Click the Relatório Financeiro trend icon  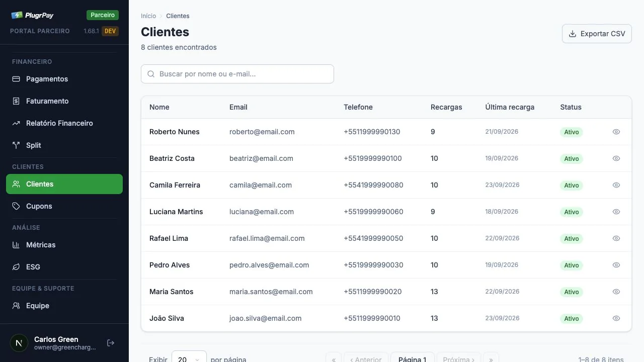click(x=16, y=123)
